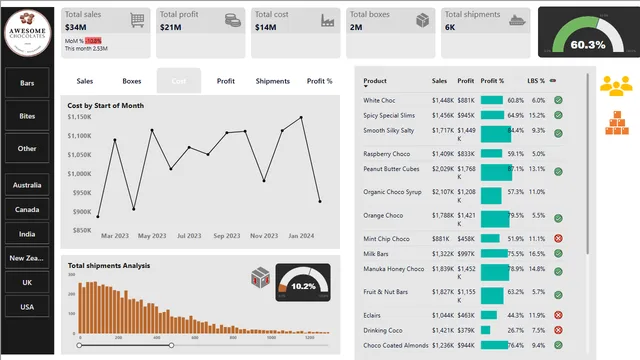
Task: Select India country filter
Action: (27, 234)
